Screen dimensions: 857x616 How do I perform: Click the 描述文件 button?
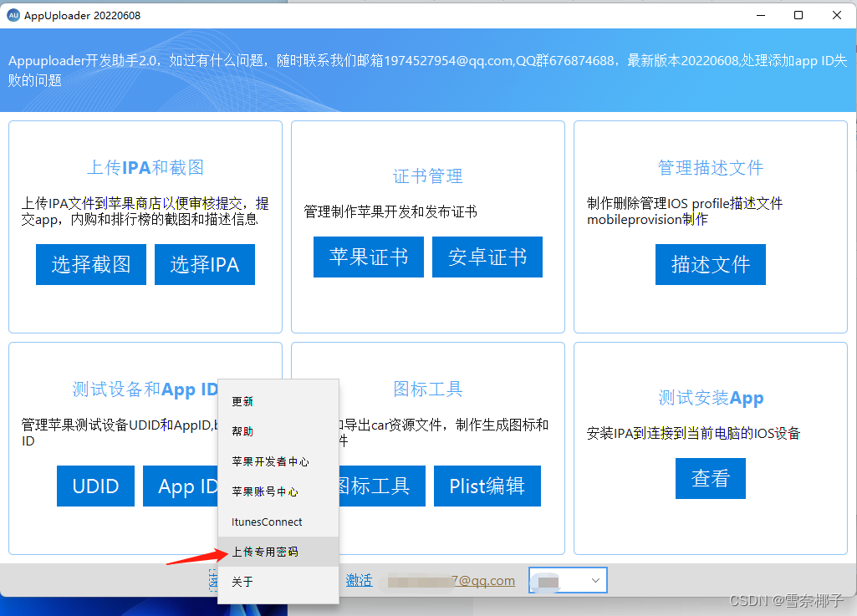pyautogui.click(x=710, y=264)
